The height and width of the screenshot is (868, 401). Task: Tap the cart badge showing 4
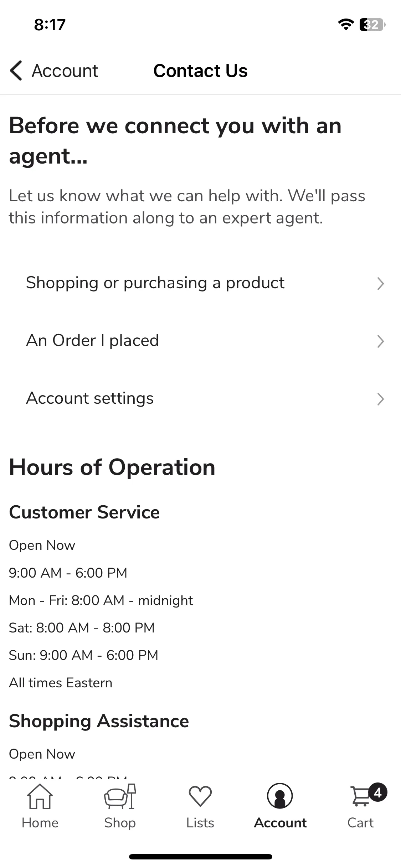point(378,792)
